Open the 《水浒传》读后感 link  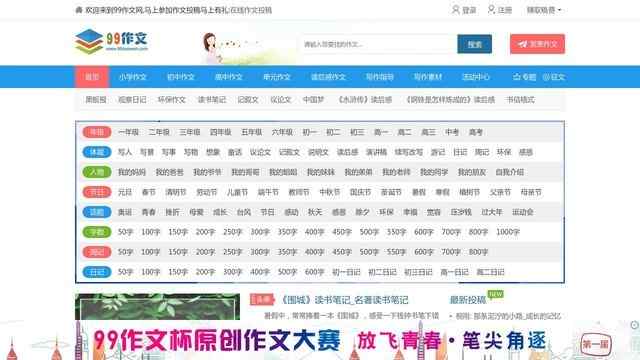364,100
